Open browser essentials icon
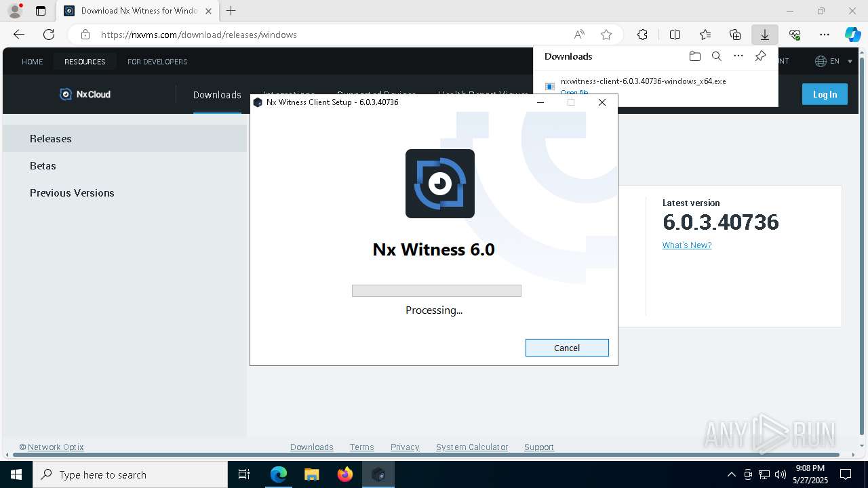This screenshot has height=488, width=868. [x=795, y=35]
